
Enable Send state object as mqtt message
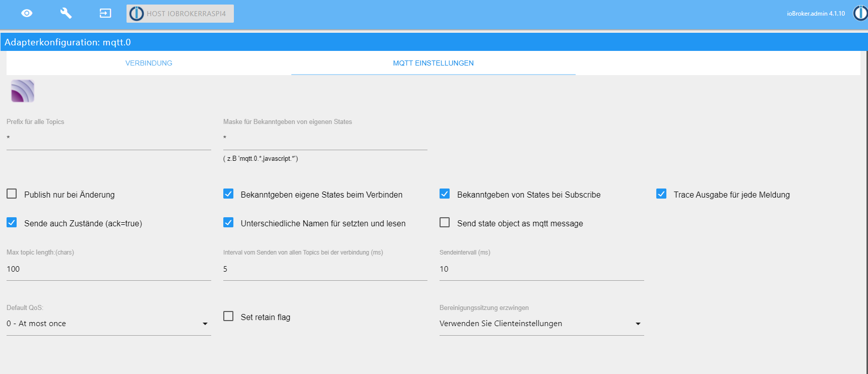pyautogui.click(x=445, y=222)
